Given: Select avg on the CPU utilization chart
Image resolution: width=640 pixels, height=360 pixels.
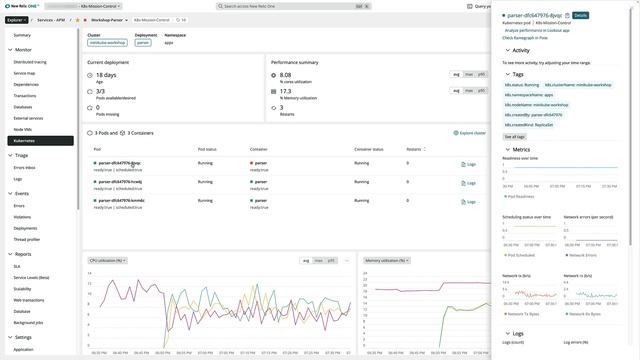Looking at the screenshot, I should (306, 260).
